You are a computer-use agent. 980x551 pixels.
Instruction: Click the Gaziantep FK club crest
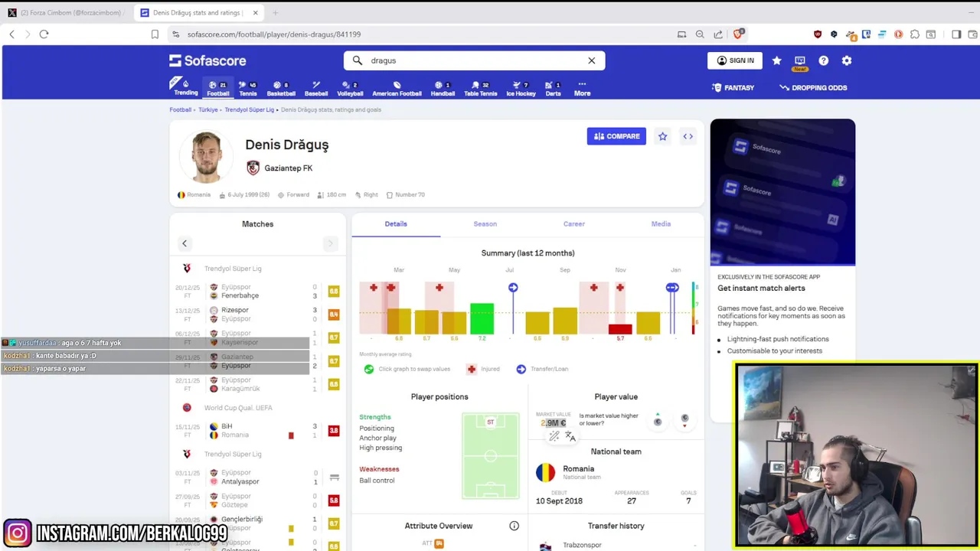point(253,168)
